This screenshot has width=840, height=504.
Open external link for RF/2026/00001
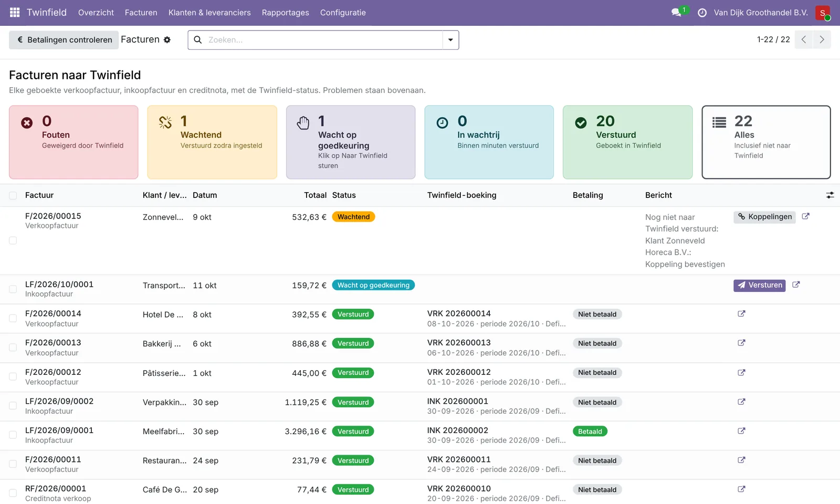(741, 489)
